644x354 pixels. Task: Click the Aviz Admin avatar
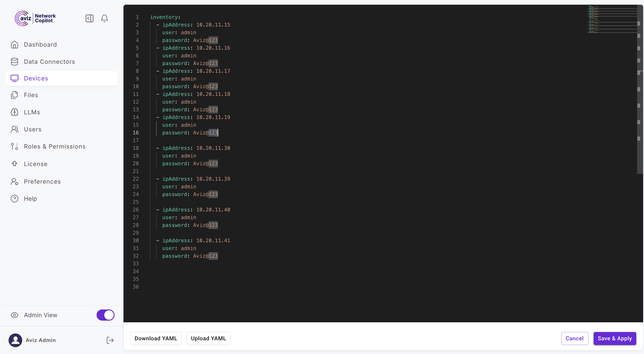[x=16, y=340]
